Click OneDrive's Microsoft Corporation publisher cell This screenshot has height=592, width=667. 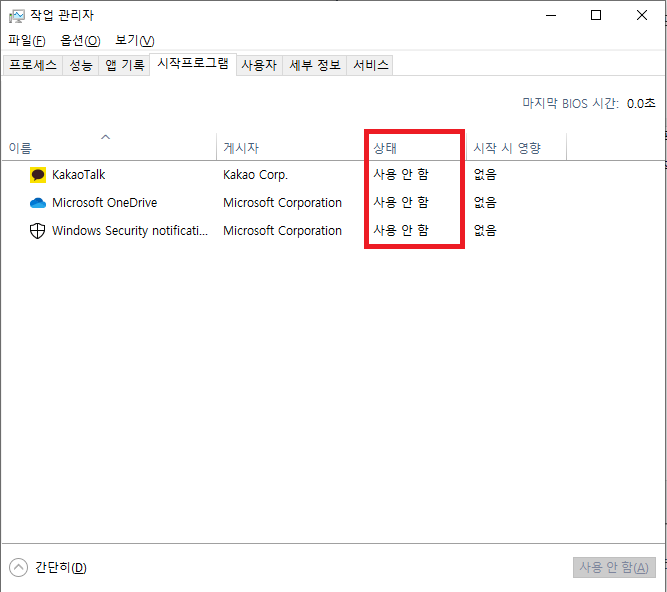282,203
